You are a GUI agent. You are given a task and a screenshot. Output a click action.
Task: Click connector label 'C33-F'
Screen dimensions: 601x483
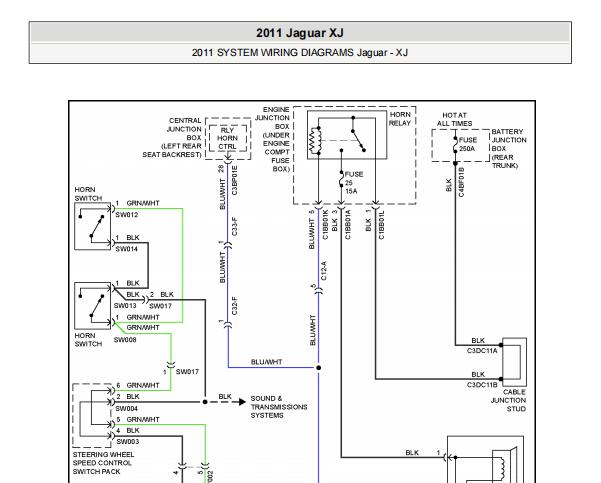[235, 226]
